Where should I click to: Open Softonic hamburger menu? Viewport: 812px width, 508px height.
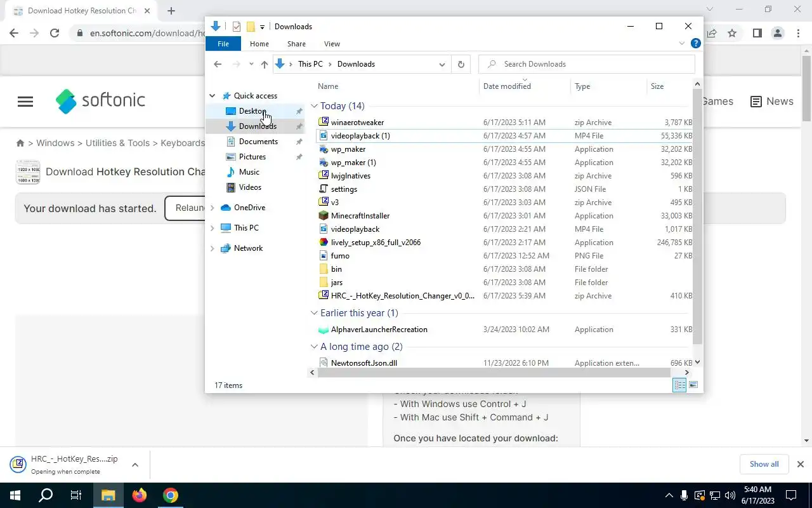(x=25, y=102)
